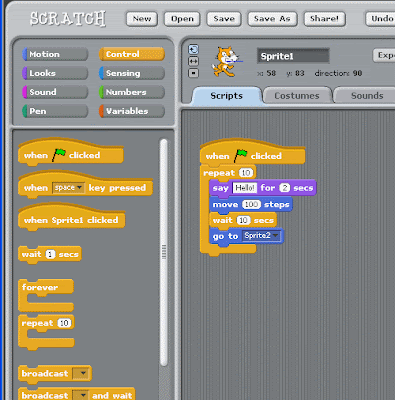The height and width of the screenshot is (400, 395).
Task: Select the rotate-freely rotation style icon
Action: (193, 50)
